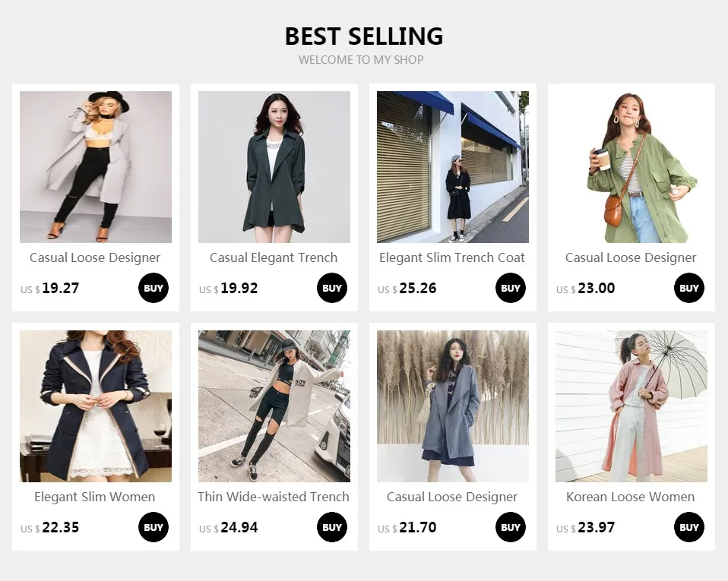Click BUY button for the $19.92 trench
The height and width of the screenshot is (581, 728).
click(332, 288)
